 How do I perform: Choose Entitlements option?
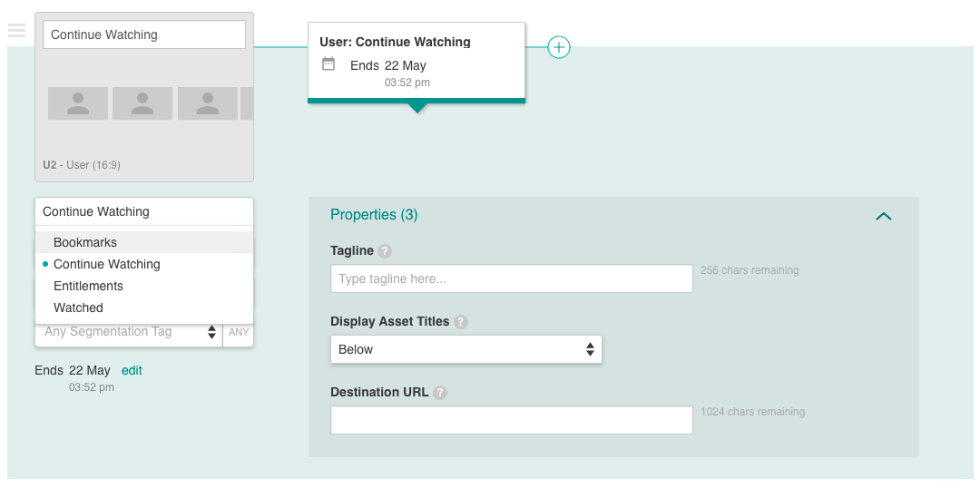pyautogui.click(x=144, y=286)
